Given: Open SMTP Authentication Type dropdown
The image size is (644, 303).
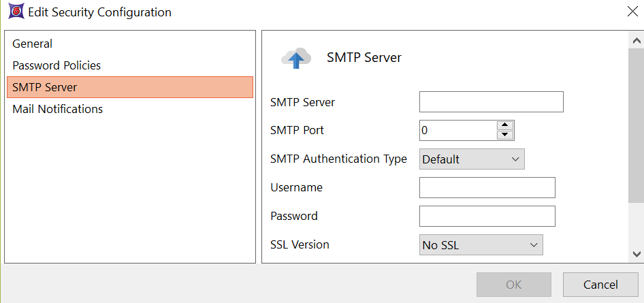Looking at the screenshot, I should (472, 159).
